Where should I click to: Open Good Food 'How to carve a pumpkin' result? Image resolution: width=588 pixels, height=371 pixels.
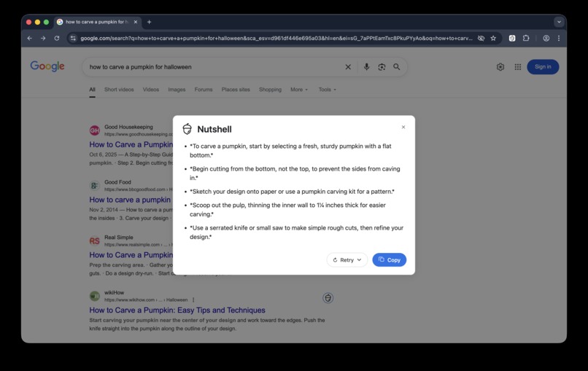click(x=130, y=200)
